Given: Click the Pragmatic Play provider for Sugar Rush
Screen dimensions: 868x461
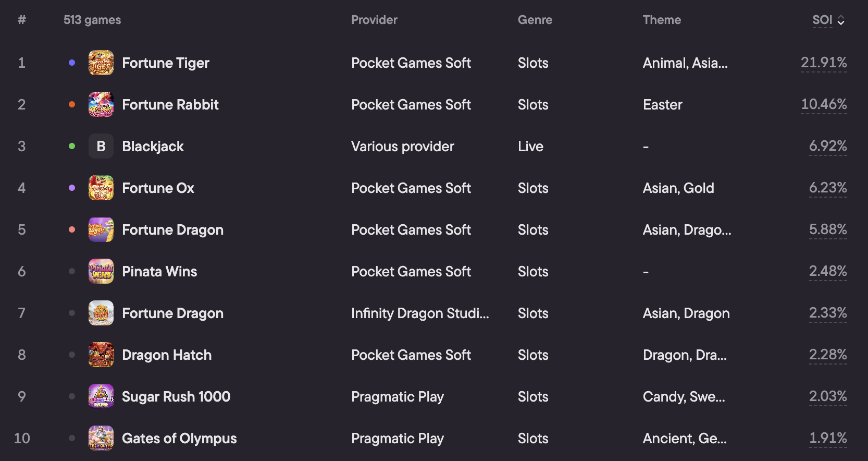Looking at the screenshot, I should tap(398, 397).
